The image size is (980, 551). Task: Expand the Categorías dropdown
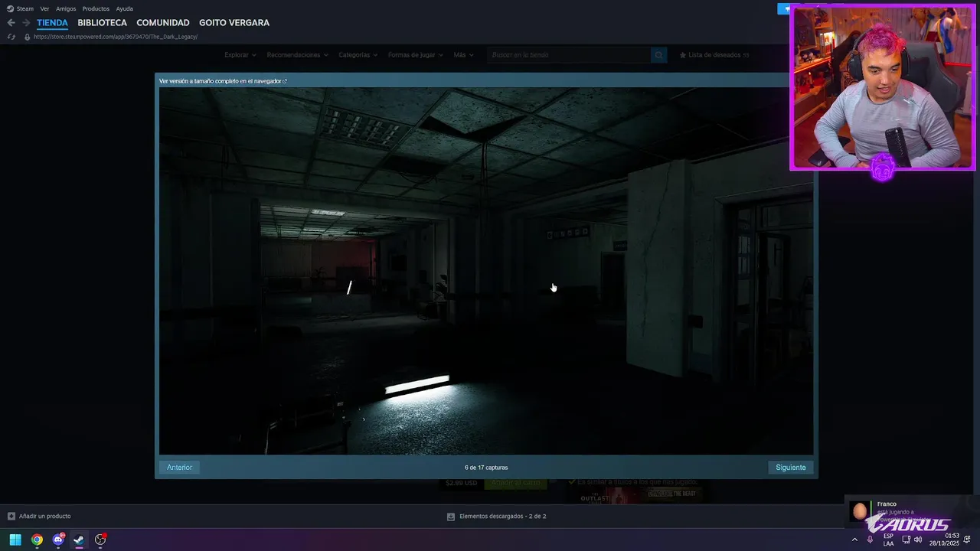358,55
